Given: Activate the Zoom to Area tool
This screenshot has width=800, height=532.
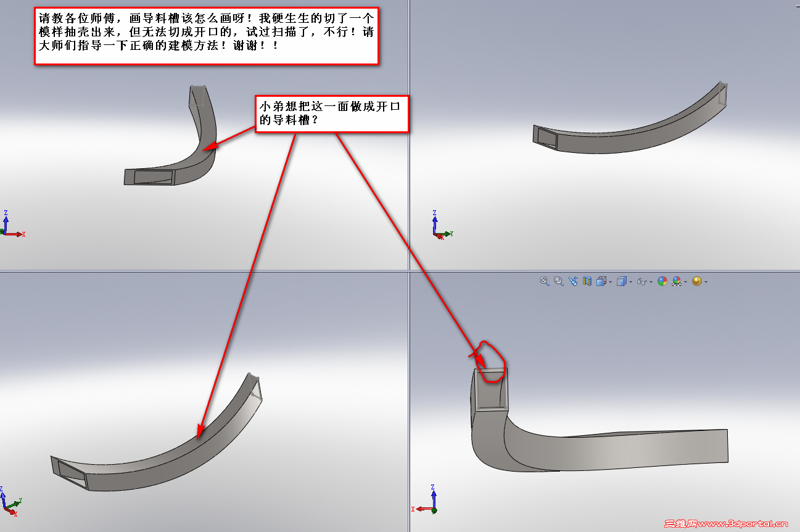Looking at the screenshot, I should point(558,281).
